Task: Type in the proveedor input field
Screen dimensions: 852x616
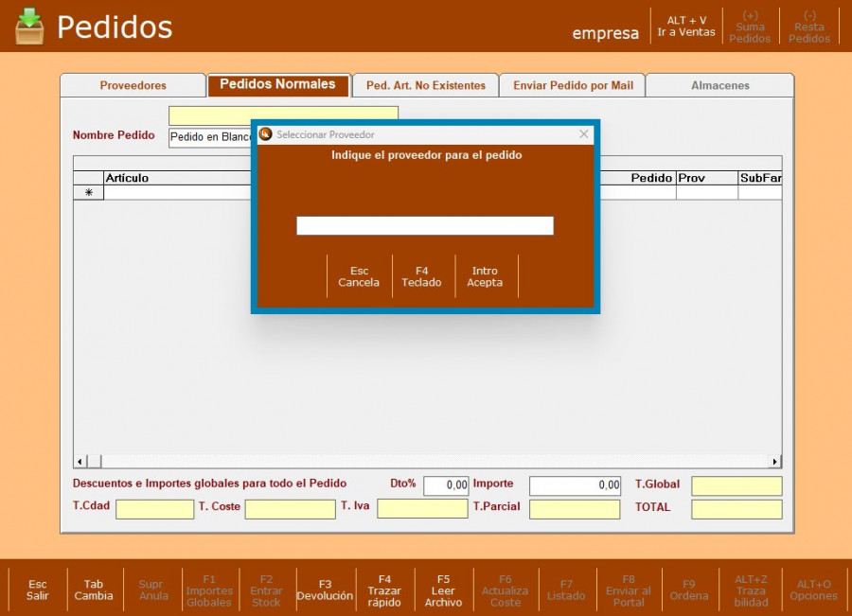Action: coord(424,226)
